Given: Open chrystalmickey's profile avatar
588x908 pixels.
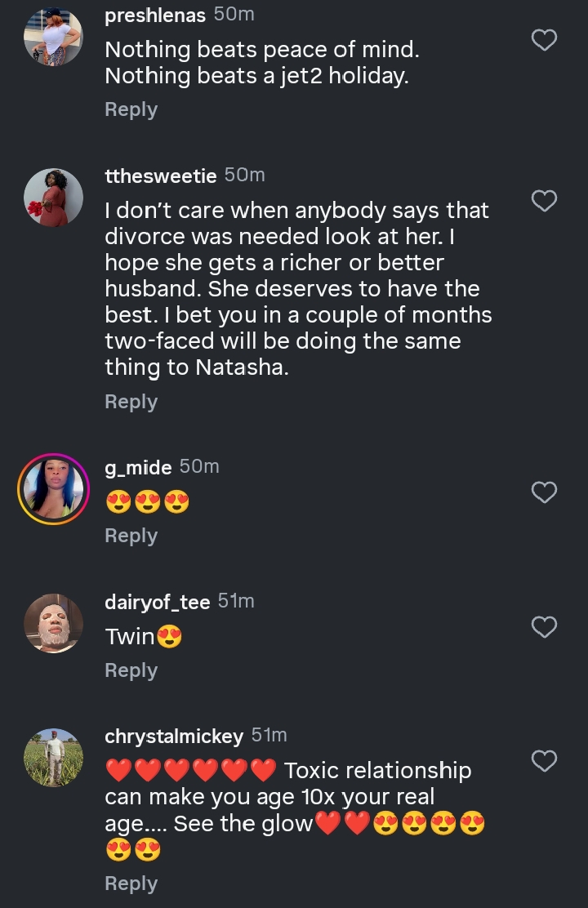Looking at the screenshot, I should (53, 758).
